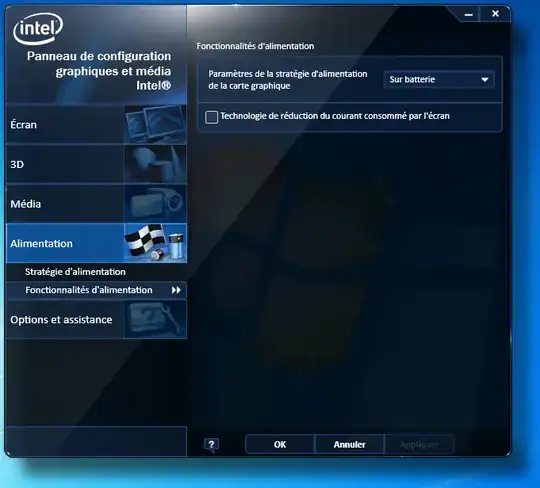Close the Intel control panel window
The height and width of the screenshot is (488, 540).
pyautogui.click(x=495, y=14)
